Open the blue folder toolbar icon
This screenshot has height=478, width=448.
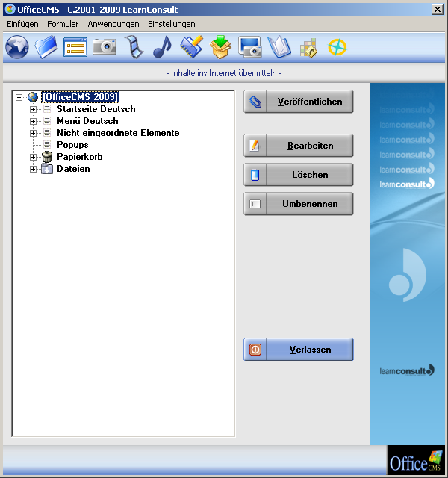click(x=46, y=47)
